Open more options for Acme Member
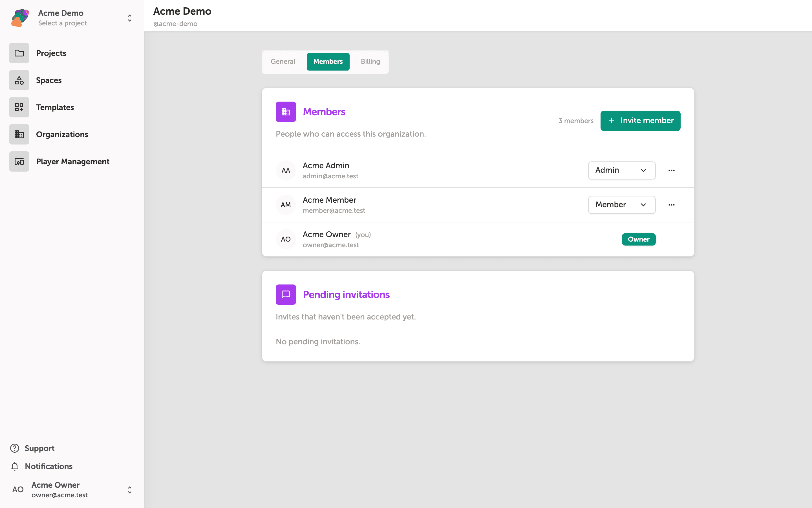This screenshot has height=508, width=812. click(671, 205)
